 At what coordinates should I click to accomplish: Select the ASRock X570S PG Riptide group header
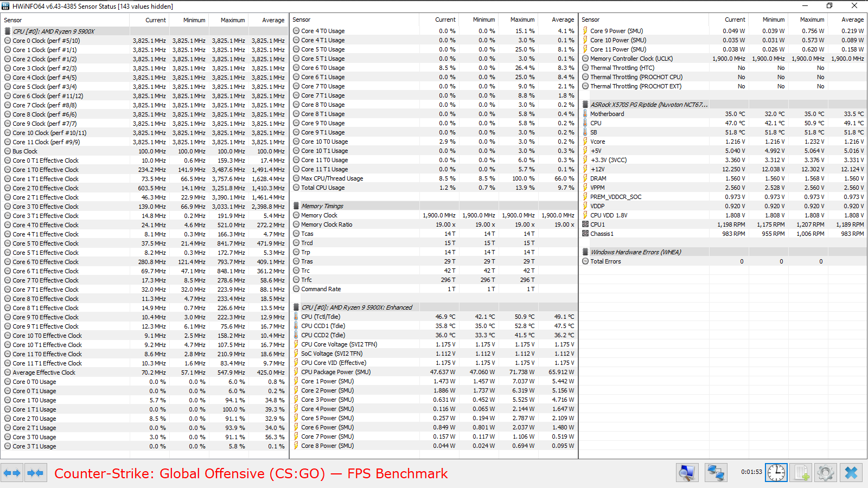pos(723,105)
